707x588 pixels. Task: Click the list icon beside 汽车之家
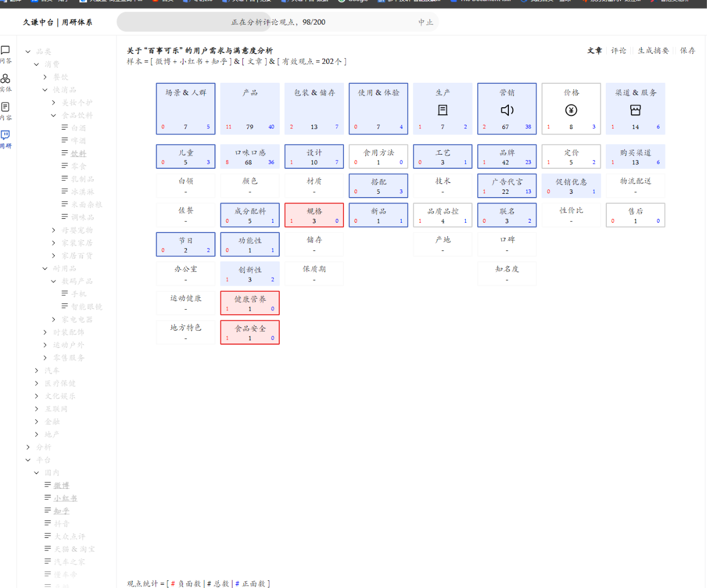[48, 561]
